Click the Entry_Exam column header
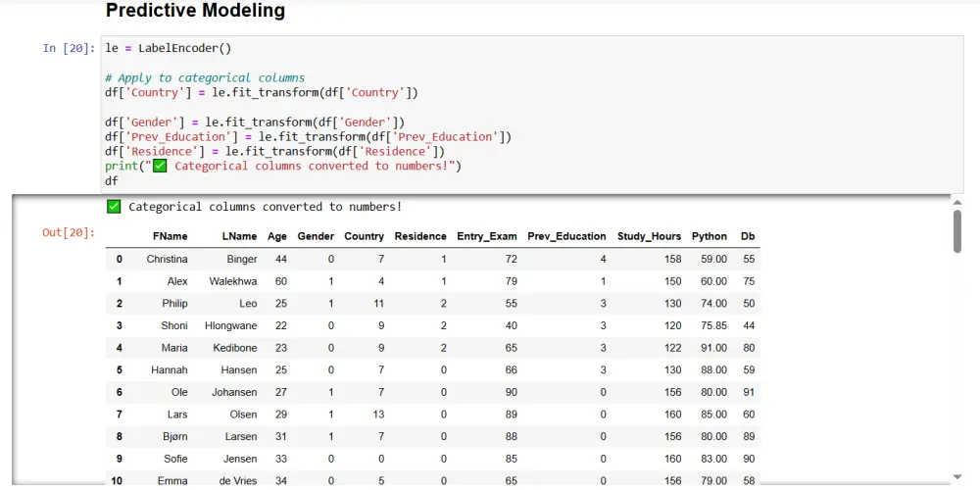 pyautogui.click(x=487, y=236)
